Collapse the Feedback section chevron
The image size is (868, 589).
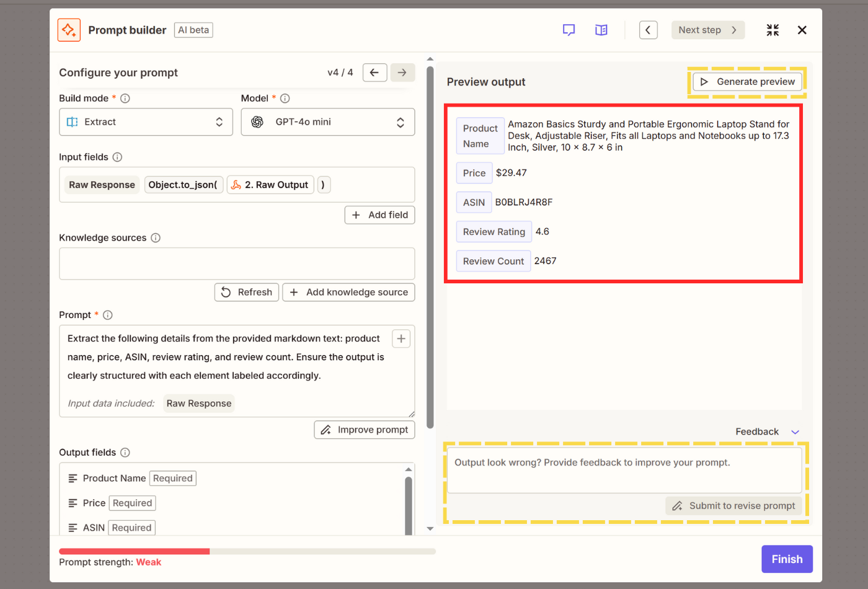coord(795,432)
